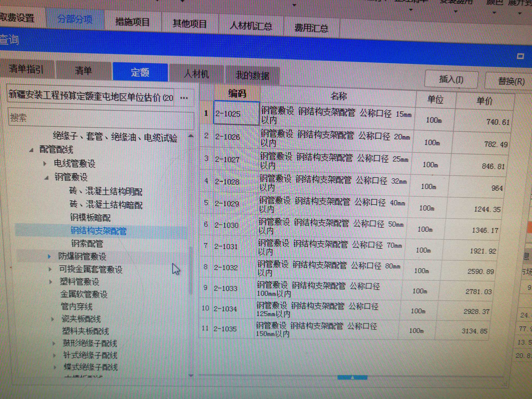The width and height of the screenshot is (532, 399).
Task: Select the 清单 query tab
Action: coord(83,71)
